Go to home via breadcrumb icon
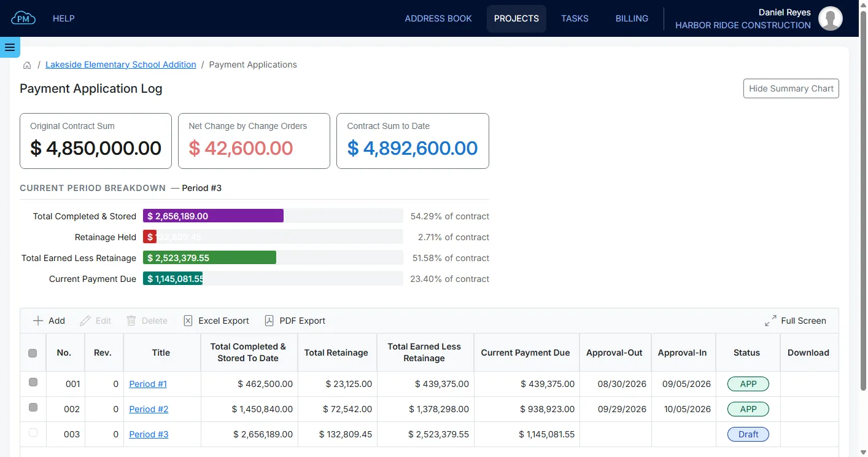The height and width of the screenshot is (457, 868). (27, 65)
